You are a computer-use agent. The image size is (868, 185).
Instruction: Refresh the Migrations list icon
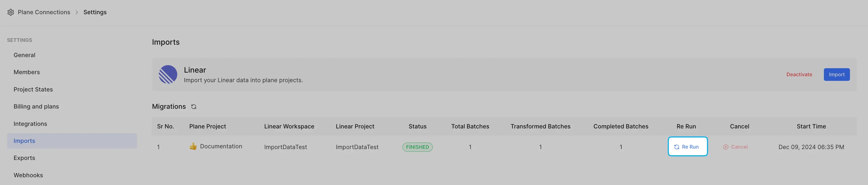[x=194, y=107]
